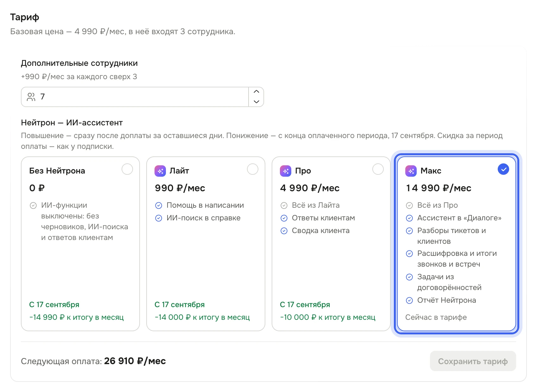This screenshot has width=537, height=392.
Task: Click the +990 ₽/мес за каждого сверх 3 hint
Action: 79,77
